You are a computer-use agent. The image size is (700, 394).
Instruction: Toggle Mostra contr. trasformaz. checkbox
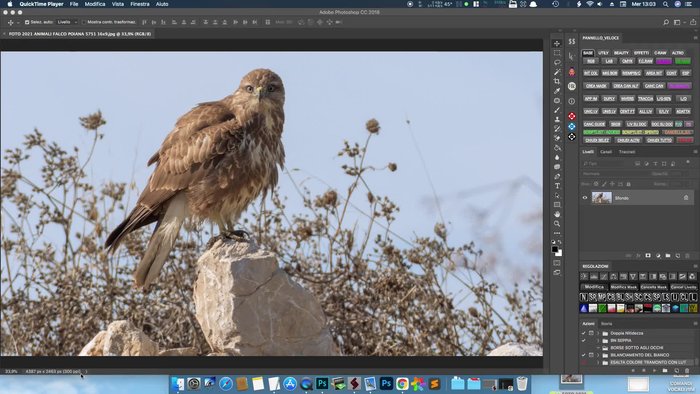tap(83, 22)
